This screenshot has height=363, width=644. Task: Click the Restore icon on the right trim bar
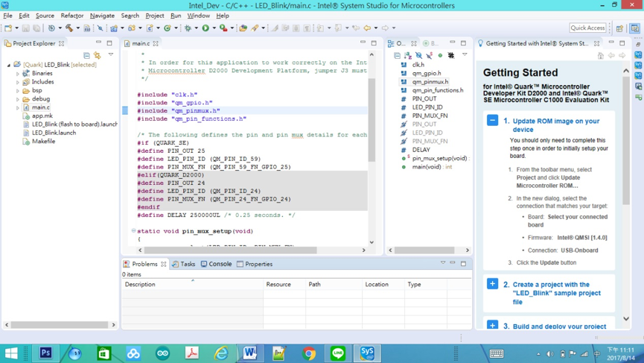tap(638, 44)
